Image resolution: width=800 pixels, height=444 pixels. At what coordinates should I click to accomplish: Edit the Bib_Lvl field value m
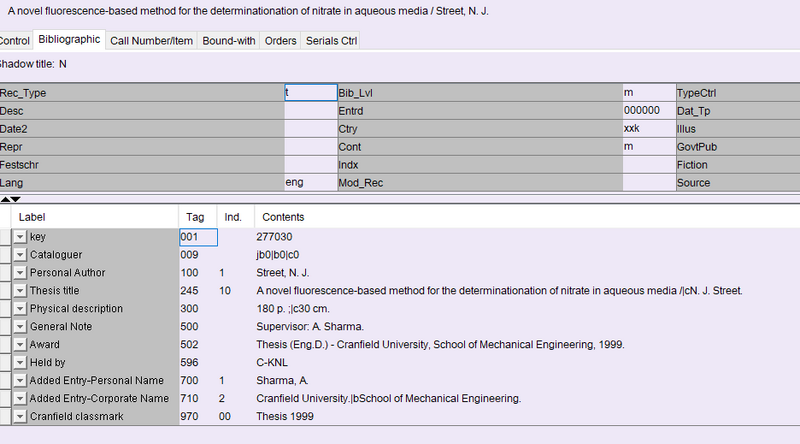649,92
